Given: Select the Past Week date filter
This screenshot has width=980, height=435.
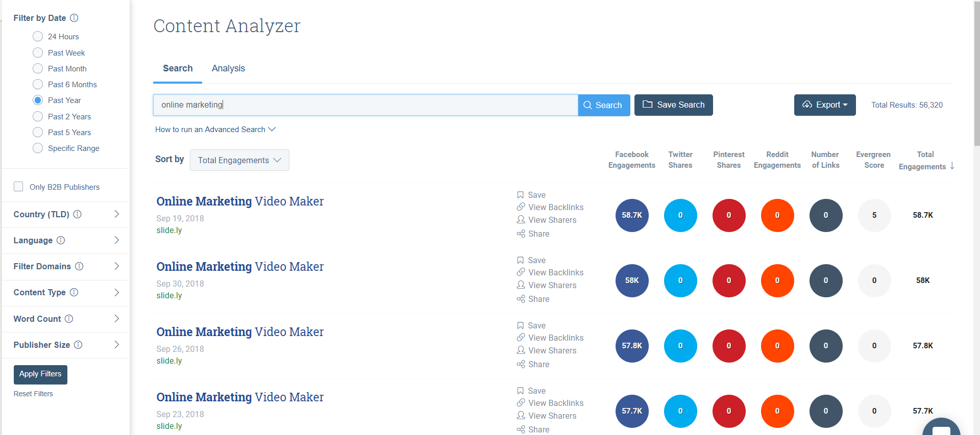Looking at the screenshot, I should tap(38, 53).
